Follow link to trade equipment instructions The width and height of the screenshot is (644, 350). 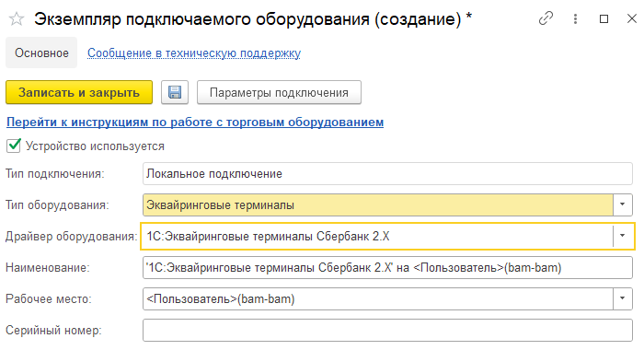click(x=195, y=122)
